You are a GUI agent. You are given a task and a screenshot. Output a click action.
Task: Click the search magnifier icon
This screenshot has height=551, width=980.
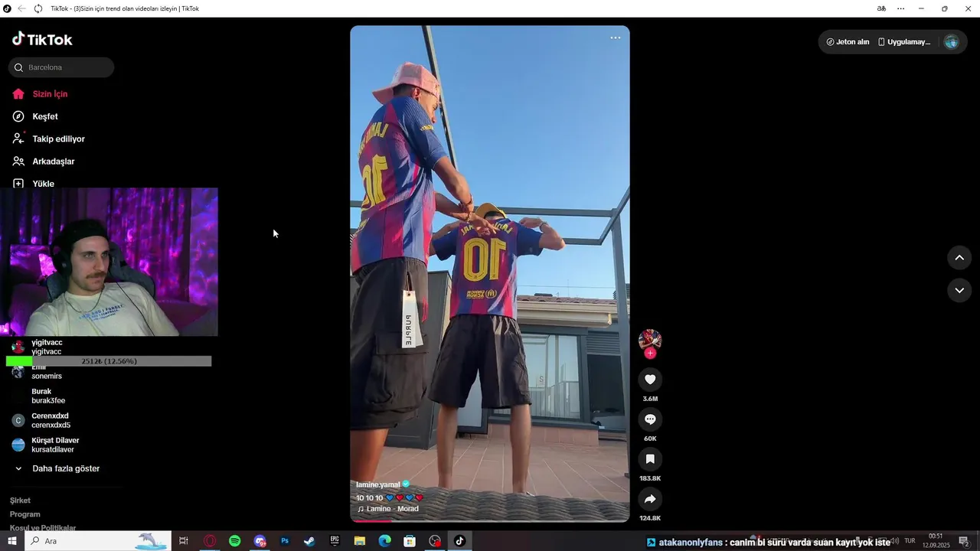point(19,67)
